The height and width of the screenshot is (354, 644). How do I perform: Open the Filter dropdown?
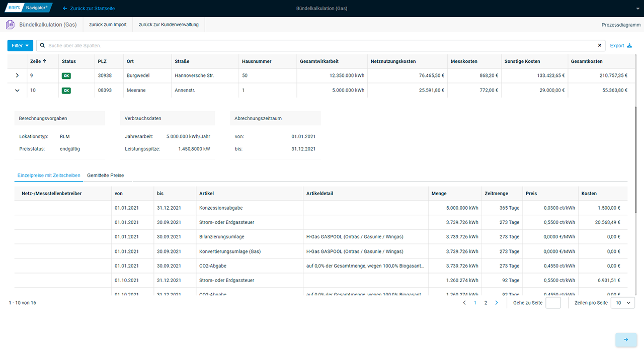[x=20, y=46]
